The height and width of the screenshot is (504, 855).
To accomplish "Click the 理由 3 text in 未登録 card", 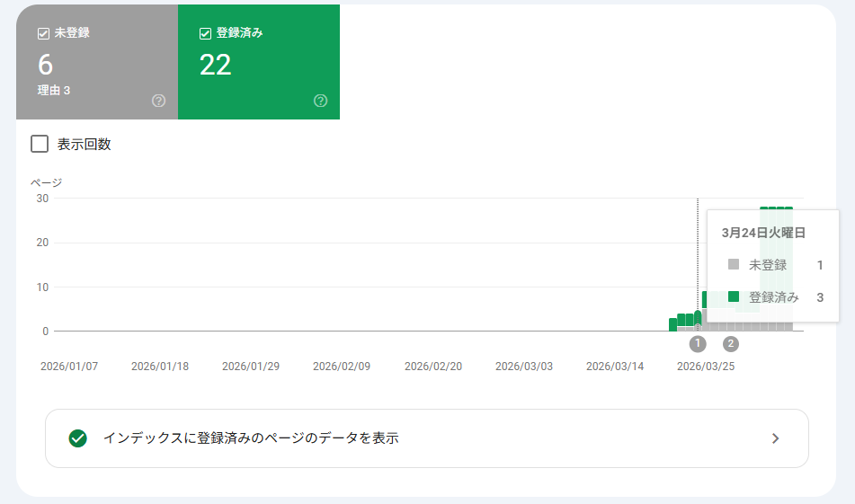I will point(54,91).
